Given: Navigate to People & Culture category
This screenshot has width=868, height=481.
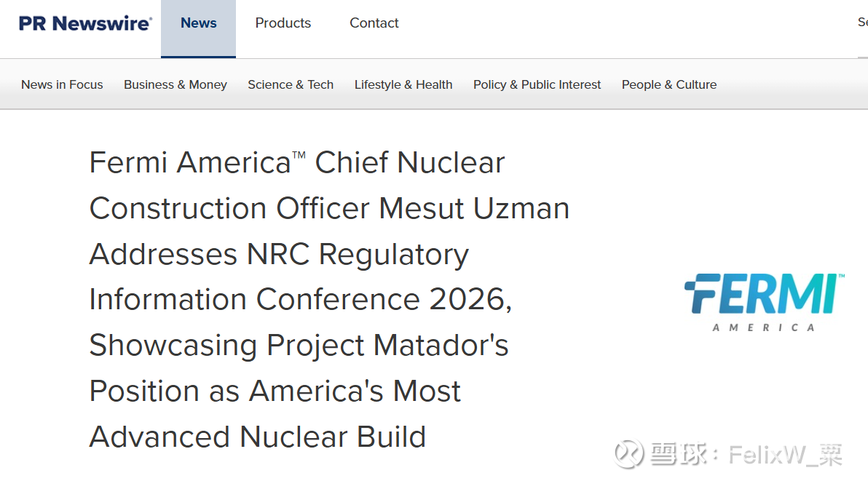Looking at the screenshot, I should click(x=669, y=84).
